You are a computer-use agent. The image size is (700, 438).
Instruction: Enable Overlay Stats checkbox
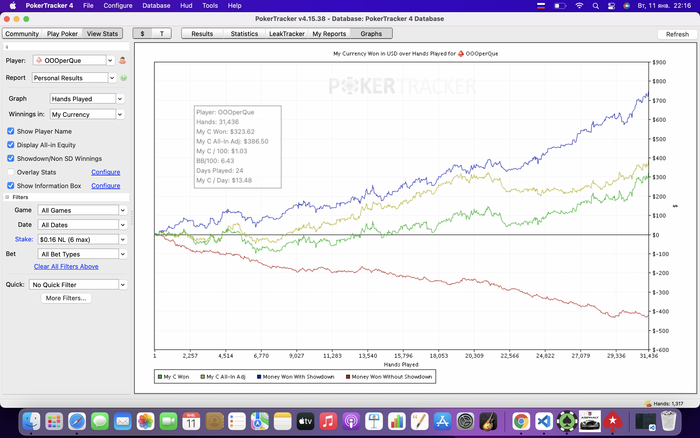(x=11, y=172)
